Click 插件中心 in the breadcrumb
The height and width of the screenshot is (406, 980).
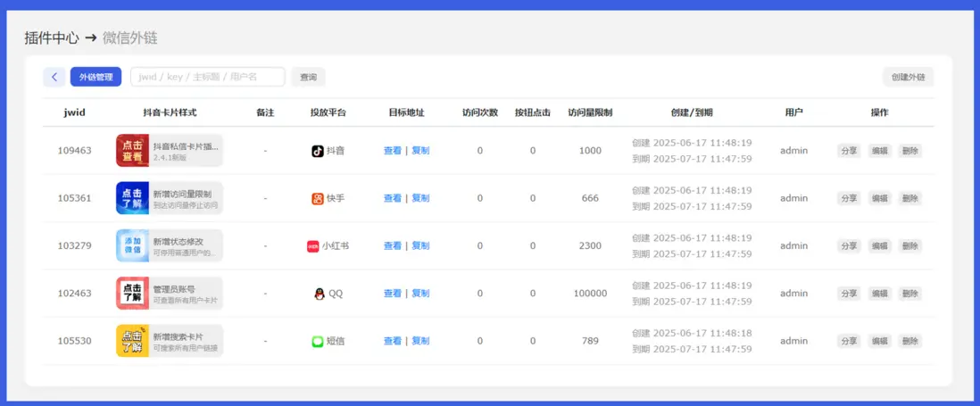click(52, 38)
